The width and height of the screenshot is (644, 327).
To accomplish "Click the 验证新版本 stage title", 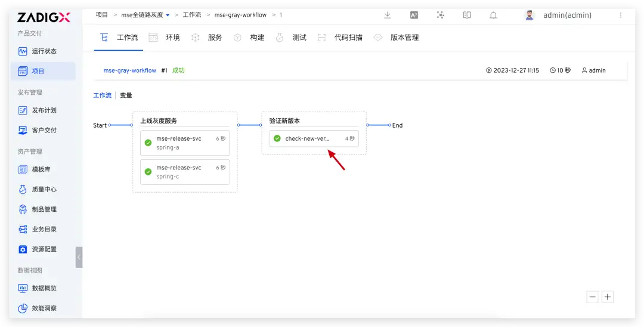I will point(284,121).
